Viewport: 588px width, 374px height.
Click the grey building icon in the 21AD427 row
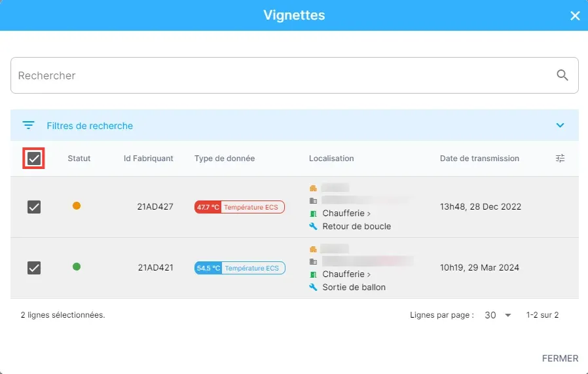point(313,200)
